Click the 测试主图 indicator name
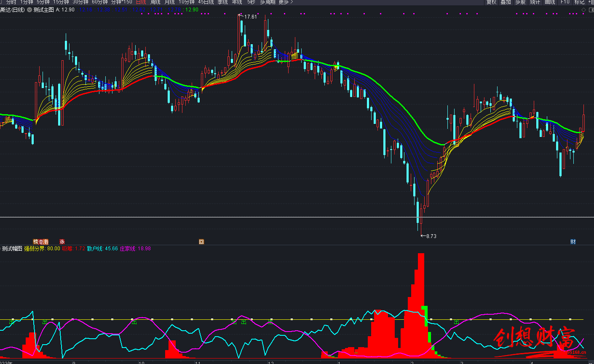 pos(44,10)
